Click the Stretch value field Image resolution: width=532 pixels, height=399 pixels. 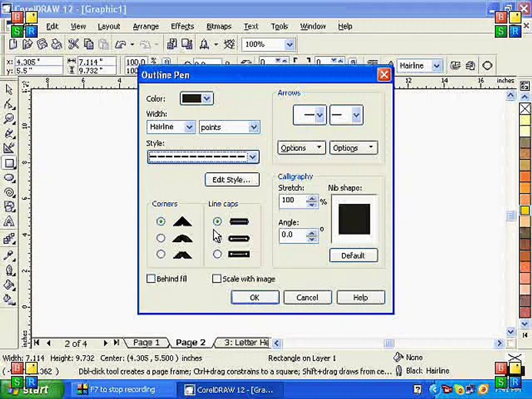(293, 201)
